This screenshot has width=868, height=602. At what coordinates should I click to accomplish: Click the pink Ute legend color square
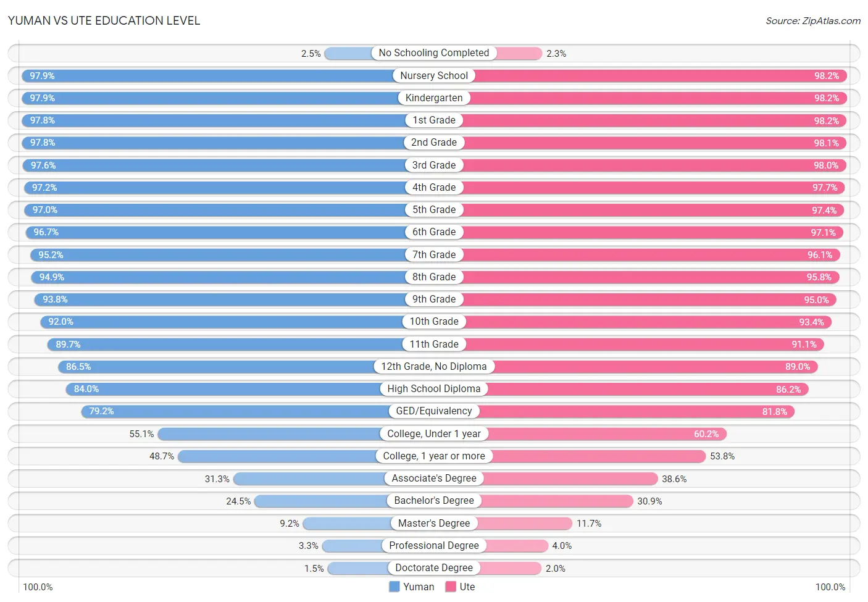451,587
